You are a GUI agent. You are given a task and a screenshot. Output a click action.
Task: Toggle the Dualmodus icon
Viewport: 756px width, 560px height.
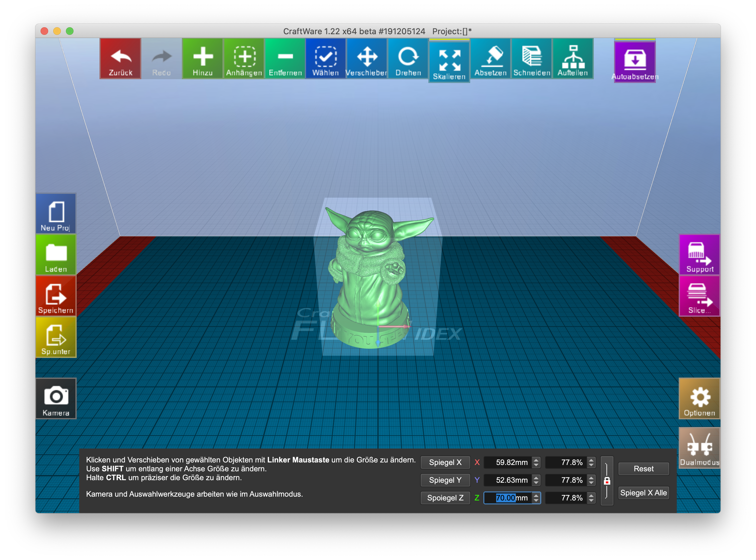[699, 448]
